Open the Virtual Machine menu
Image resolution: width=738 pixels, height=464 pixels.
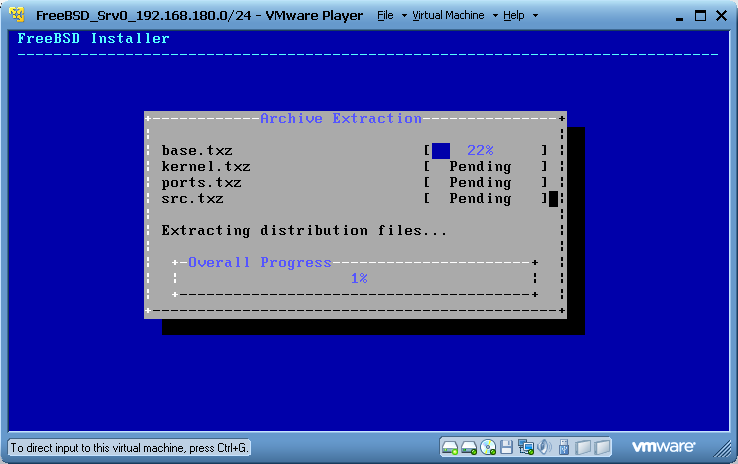point(448,16)
